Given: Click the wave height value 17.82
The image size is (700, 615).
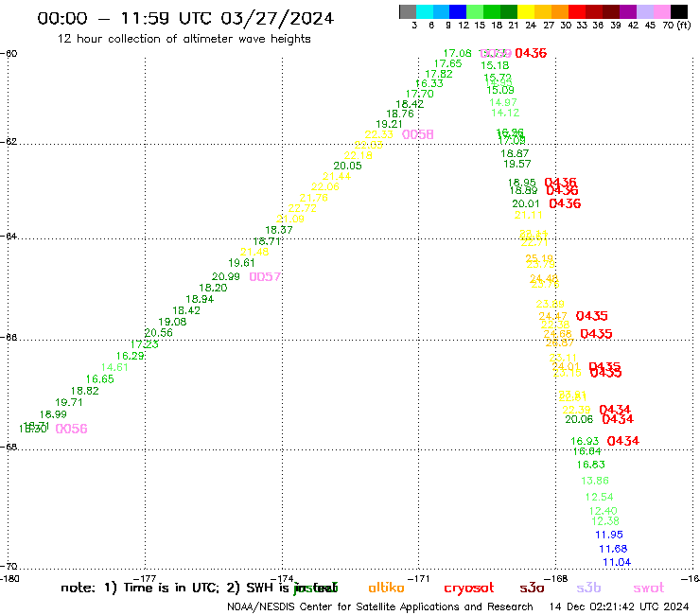Looking at the screenshot, I should point(439,74).
